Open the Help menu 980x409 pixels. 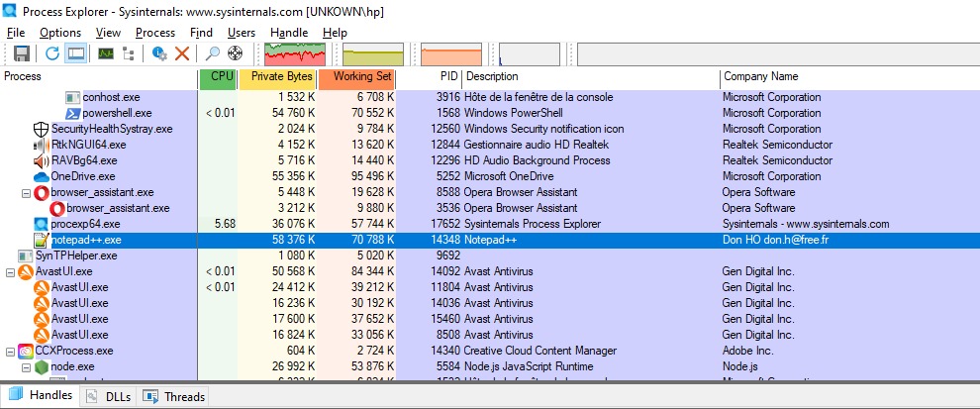pyautogui.click(x=335, y=33)
